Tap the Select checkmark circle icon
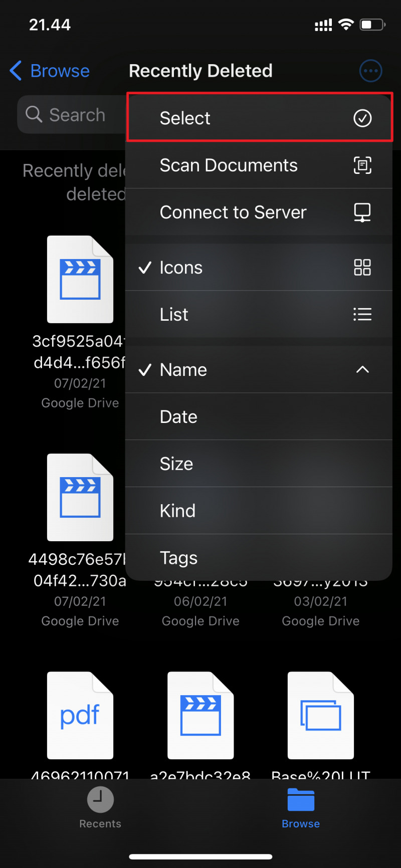The width and height of the screenshot is (401, 868). pos(362,118)
